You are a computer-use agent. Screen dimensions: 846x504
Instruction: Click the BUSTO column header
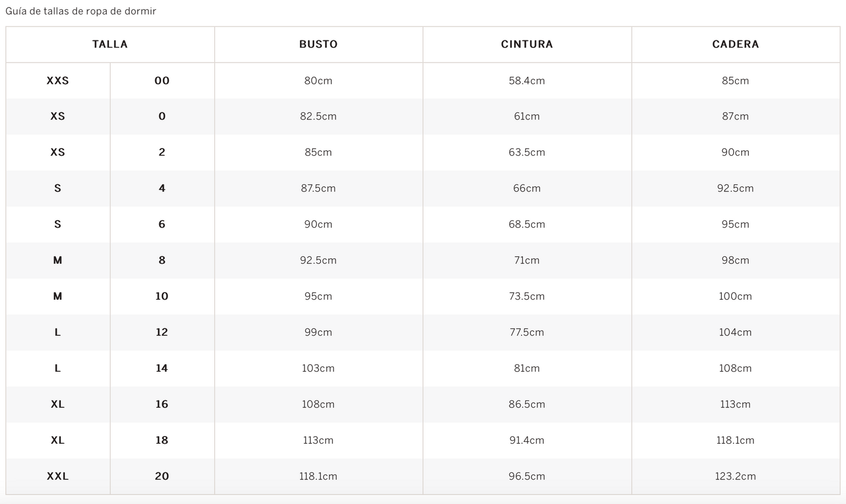[318, 44]
